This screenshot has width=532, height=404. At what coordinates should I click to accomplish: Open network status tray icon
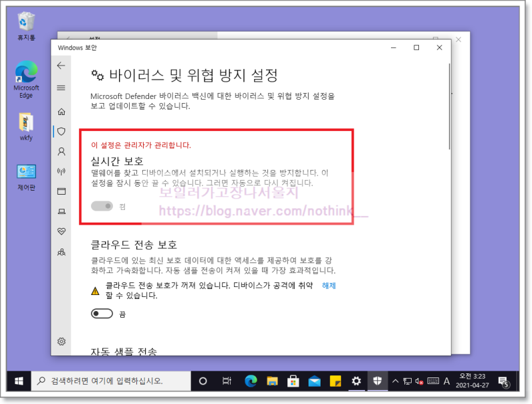tap(408, 381)
